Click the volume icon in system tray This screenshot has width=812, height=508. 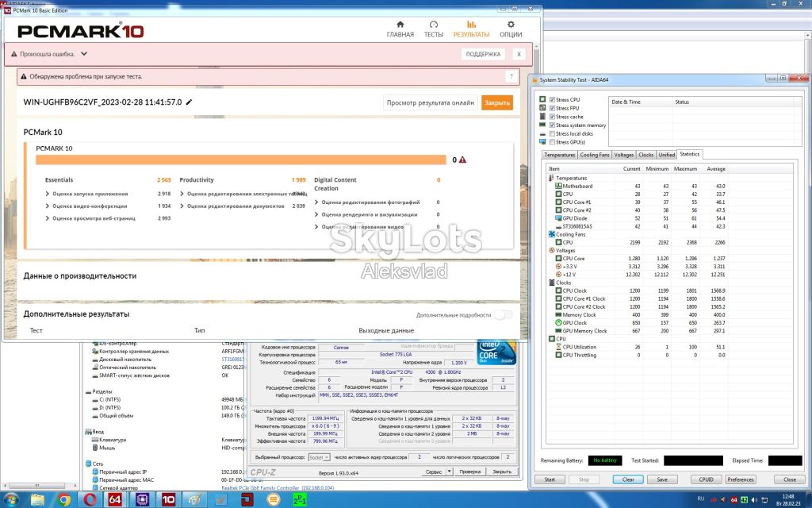754,500
